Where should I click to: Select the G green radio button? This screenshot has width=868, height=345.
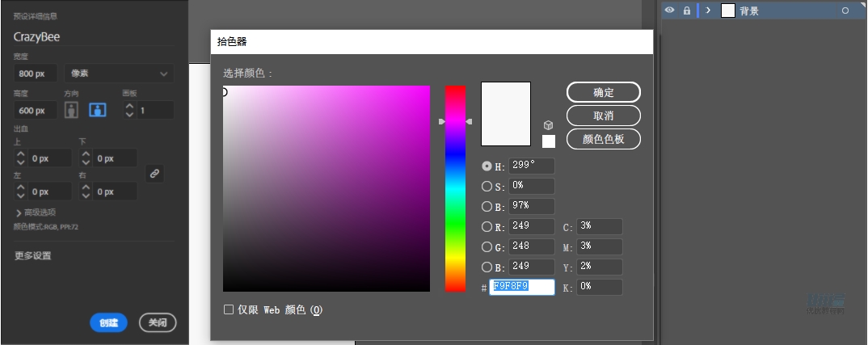[x=487, y=247]
